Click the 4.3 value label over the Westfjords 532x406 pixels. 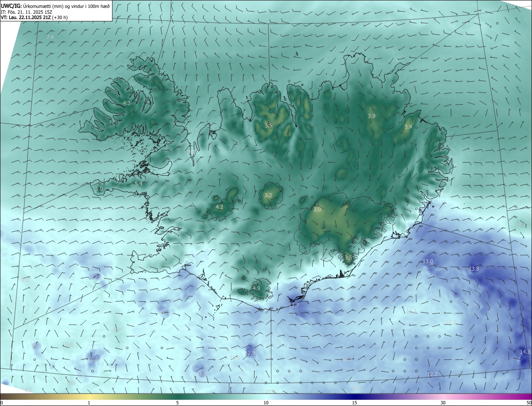(127, 103)
